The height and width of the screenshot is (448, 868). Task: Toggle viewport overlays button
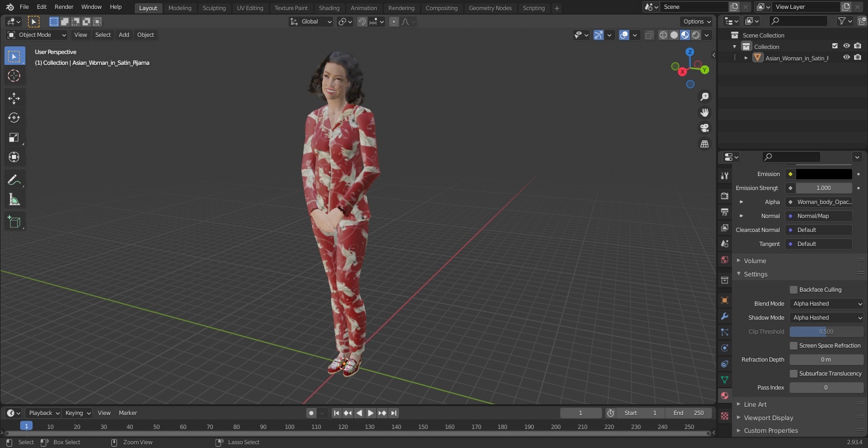click(624, 35)
